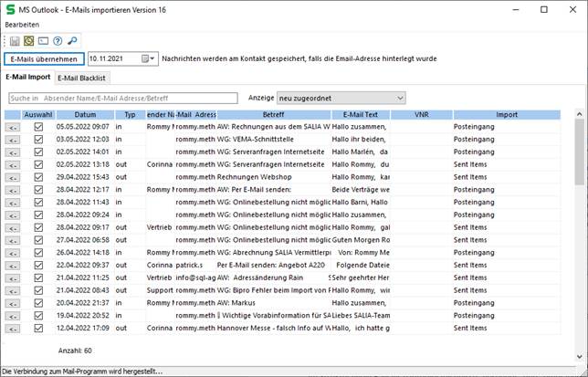Deselect checkbox for 21.04.2022 11:25 email

[38, 277]
